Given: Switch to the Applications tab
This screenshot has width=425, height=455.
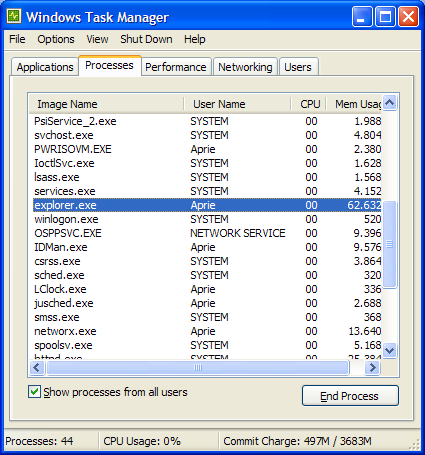Looking at the screenshot, I should tap(45, 67).
